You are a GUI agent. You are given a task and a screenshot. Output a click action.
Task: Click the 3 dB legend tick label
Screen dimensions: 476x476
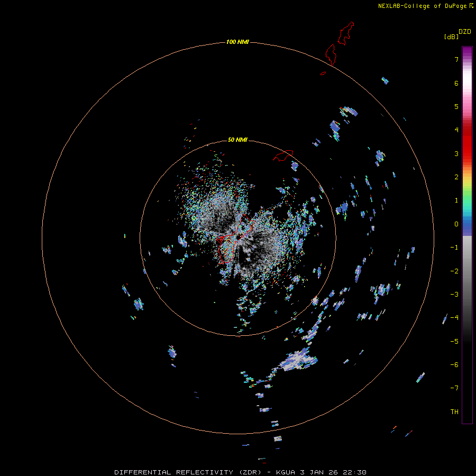[456, 153]
